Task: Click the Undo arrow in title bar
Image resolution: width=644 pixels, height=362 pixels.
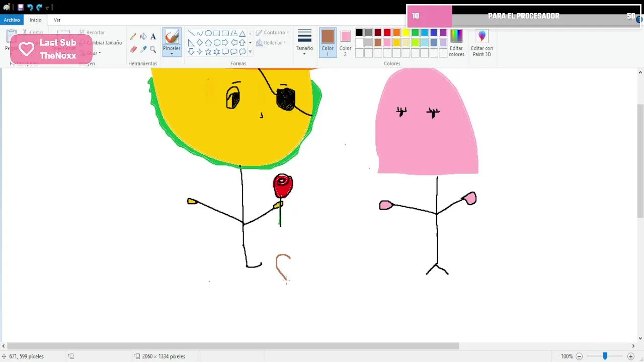Action: click(x=30, y=7)
